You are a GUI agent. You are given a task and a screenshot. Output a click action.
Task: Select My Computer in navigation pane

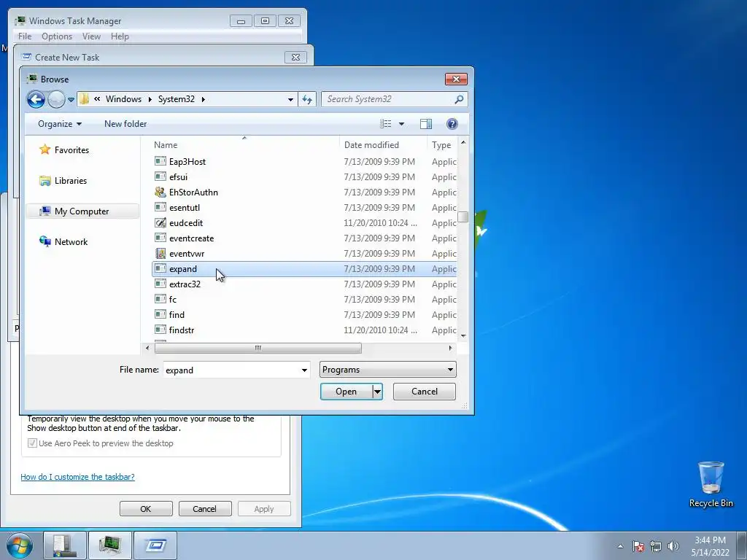(82, 211)
